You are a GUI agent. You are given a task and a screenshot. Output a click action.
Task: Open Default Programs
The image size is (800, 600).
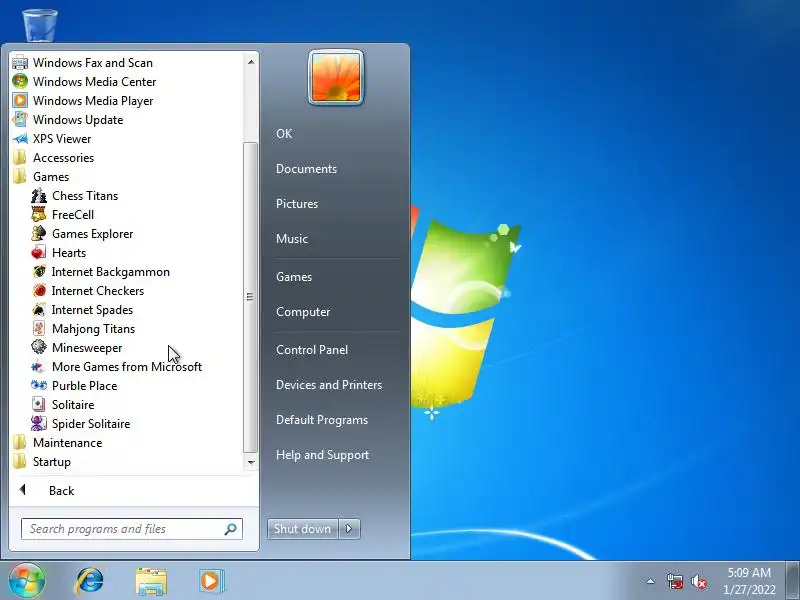pos(322,420)
